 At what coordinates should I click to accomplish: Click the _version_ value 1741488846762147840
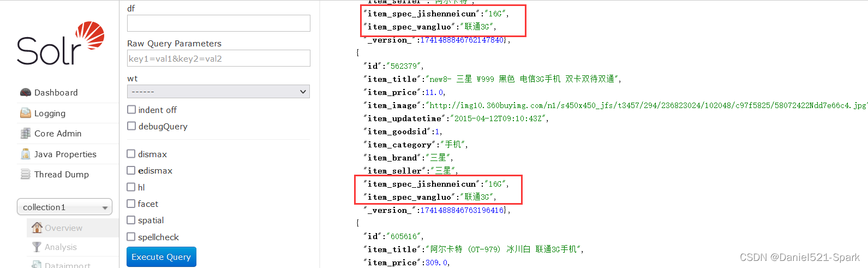pos(462,40)
